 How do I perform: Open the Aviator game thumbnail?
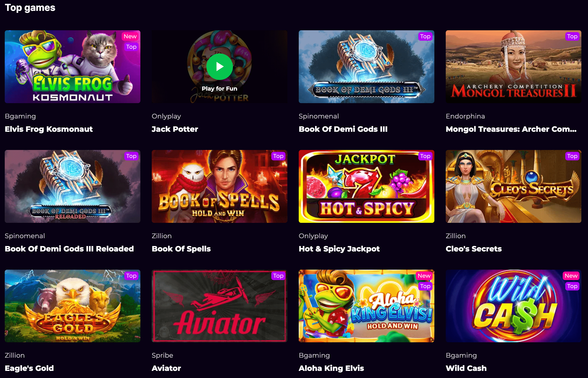[x=219, y=306]
